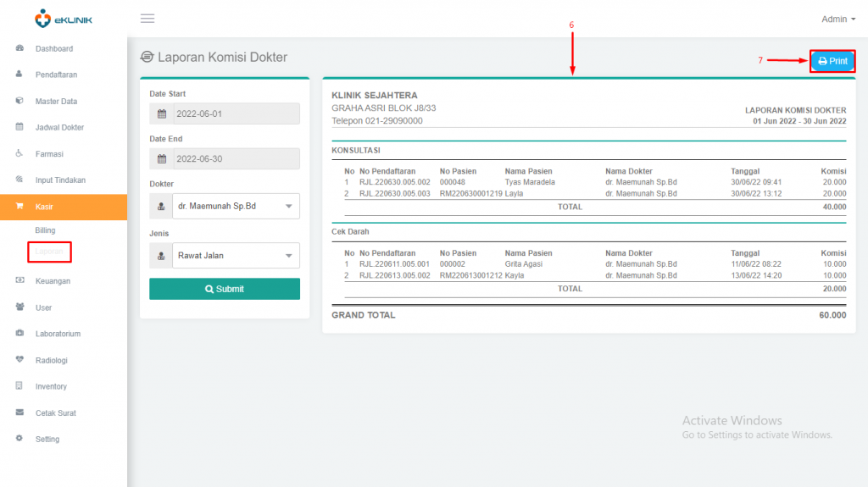
Task: Click the Jadwal Dokter calendar icon
Action: pyautogui.click(x=19, y=127)
